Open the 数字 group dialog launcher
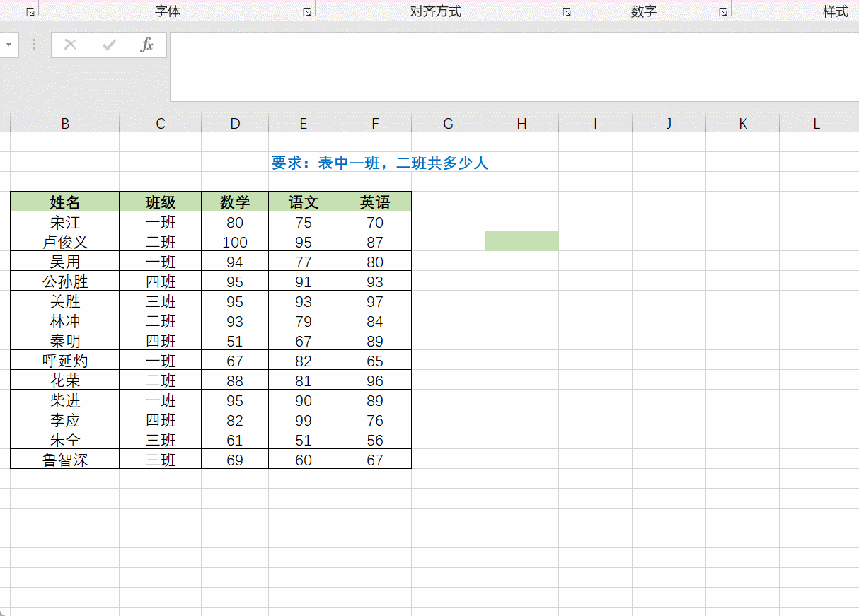 723,12
